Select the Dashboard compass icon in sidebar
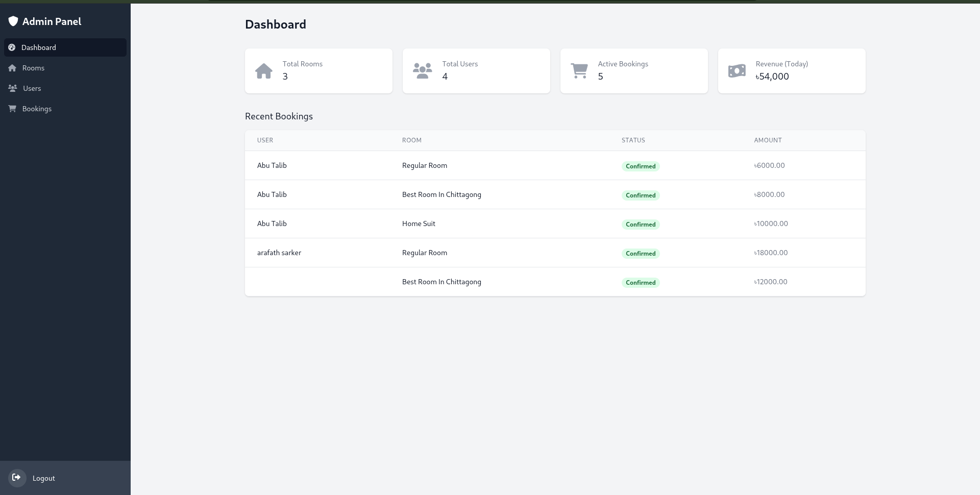 (x=12, y=47)
